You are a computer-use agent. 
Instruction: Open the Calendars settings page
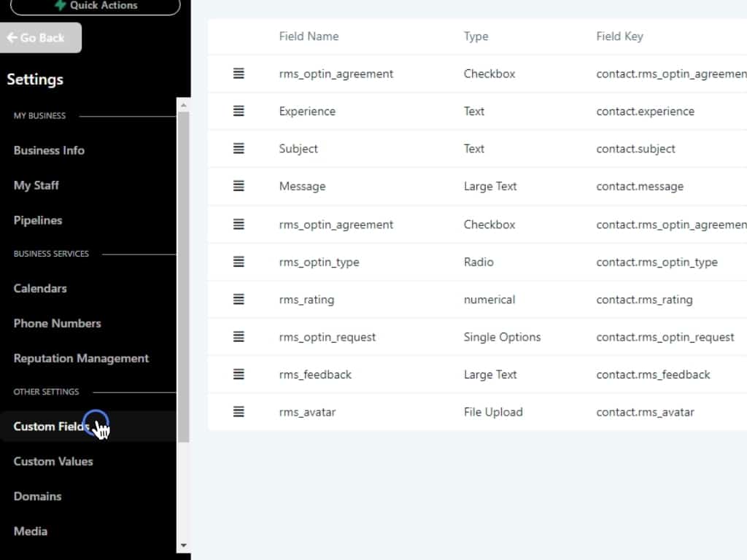tap(40, 288)
